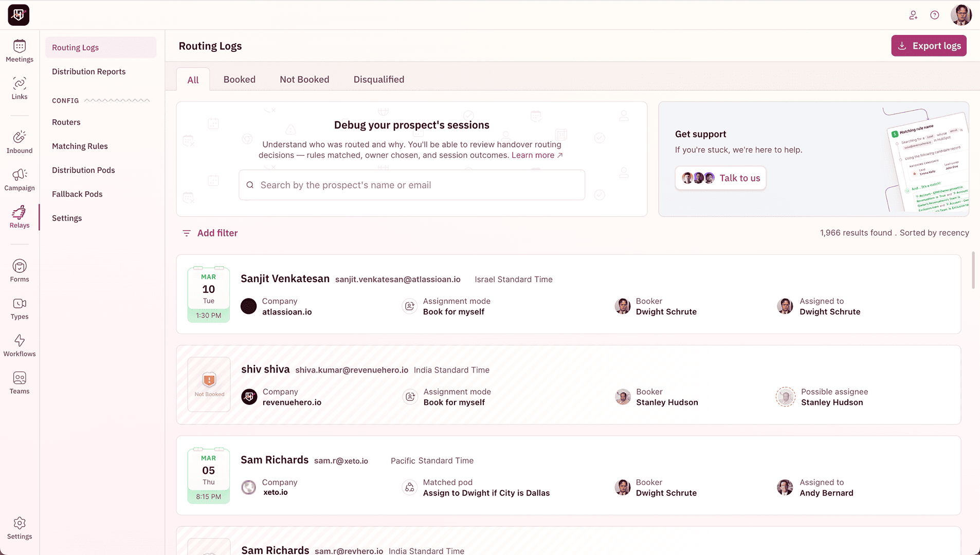The image size is (980, 555).
Task: Switch to the All tab
Action: [x=193, y=80]
